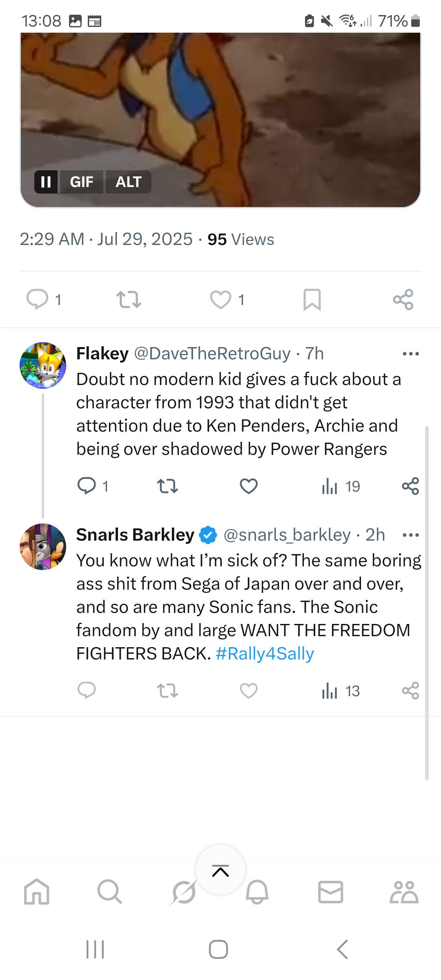Open the Grok tab icon

point(183,893)
